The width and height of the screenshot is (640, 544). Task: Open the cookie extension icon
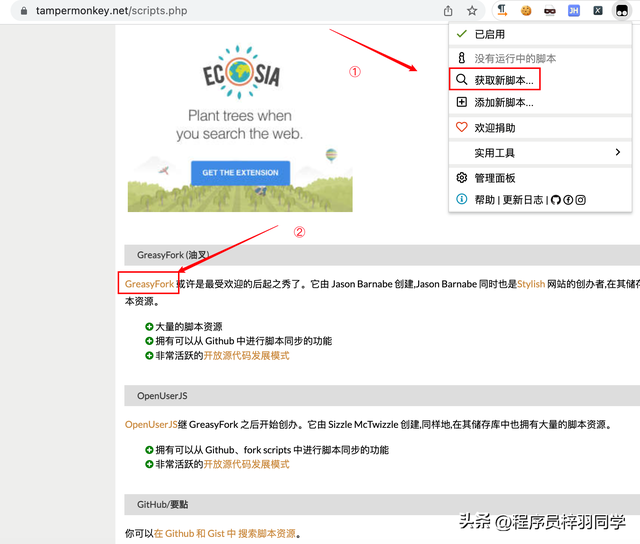pyautogui.click(x=526, y=11)
